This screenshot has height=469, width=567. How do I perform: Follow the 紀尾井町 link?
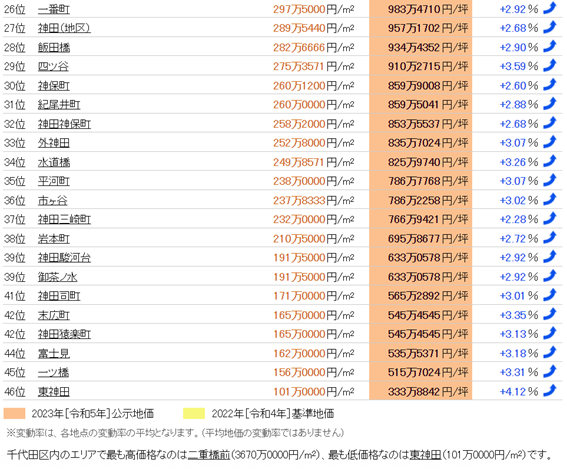pyautogui.click(x=59, y=105)
